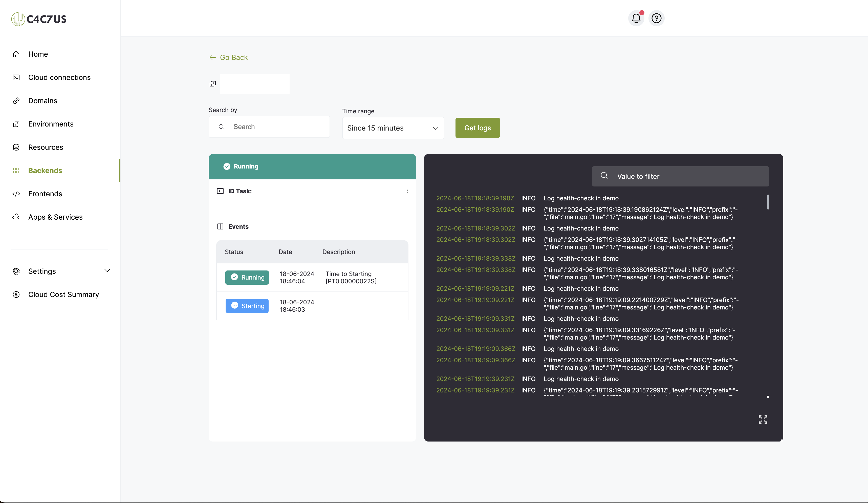Image resolution: width=868 pixels, height=503 pixels.
Task: Click the Status column header
Action: tap(234, 252)
